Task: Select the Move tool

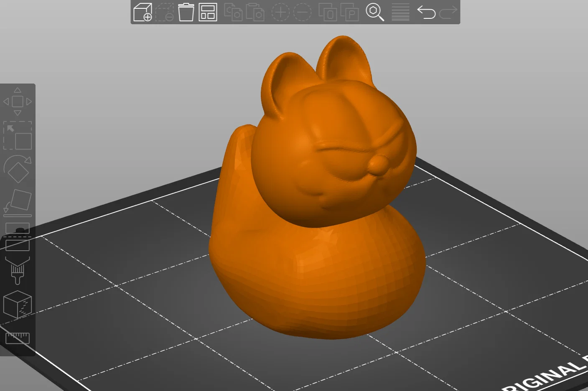Action: [x=18, y=102]
